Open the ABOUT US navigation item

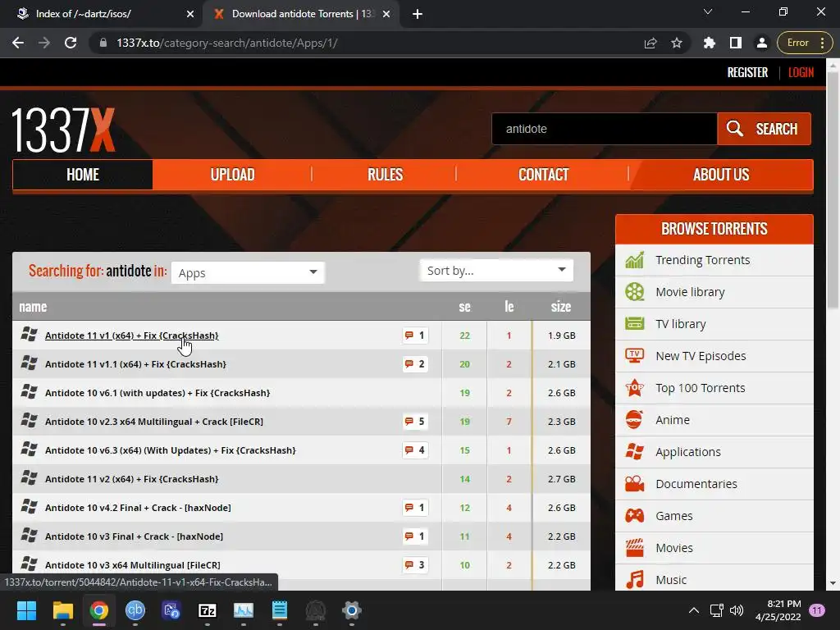point(721,175)
